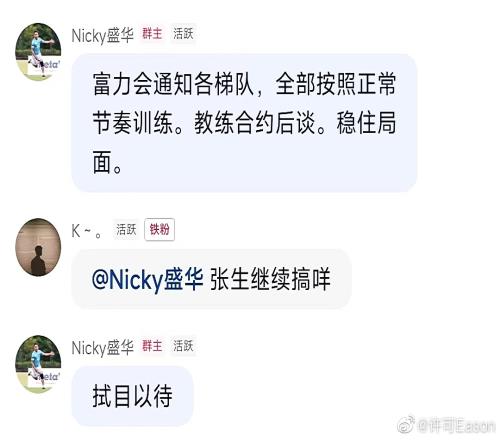Click the 教练合约后谈 text line
500x440 pixels.
(259, 123)
